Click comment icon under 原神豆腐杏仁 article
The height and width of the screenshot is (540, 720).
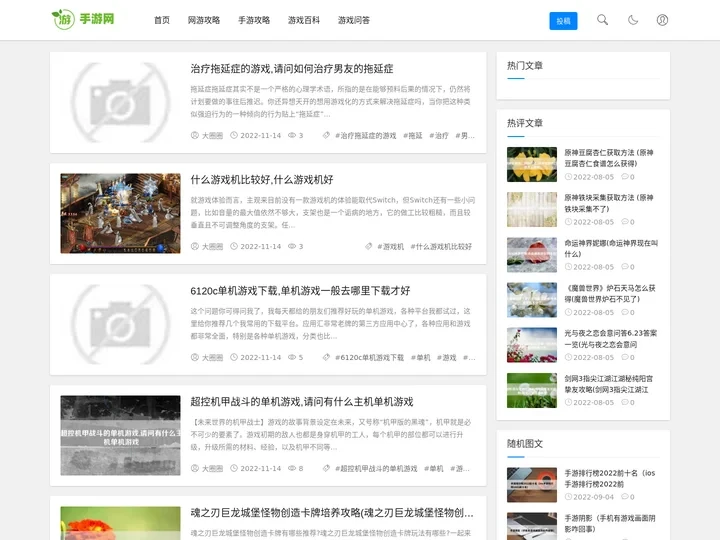624,177
